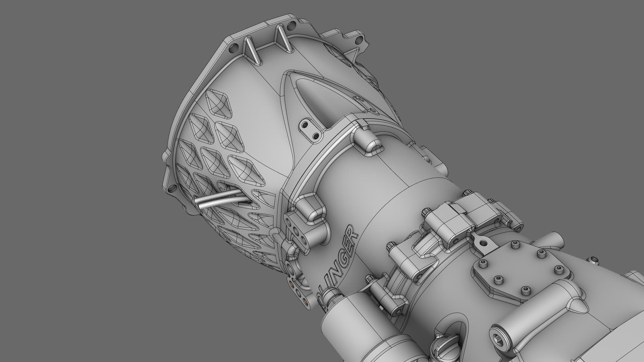
Task: Click the left stiffening rib on top flange
Action: (252, 50)
